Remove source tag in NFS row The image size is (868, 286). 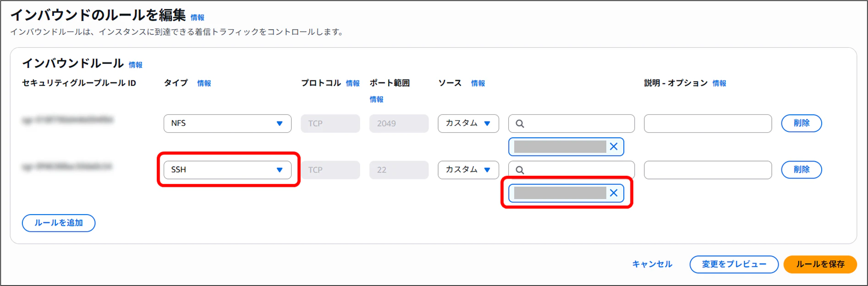(614, 146)
